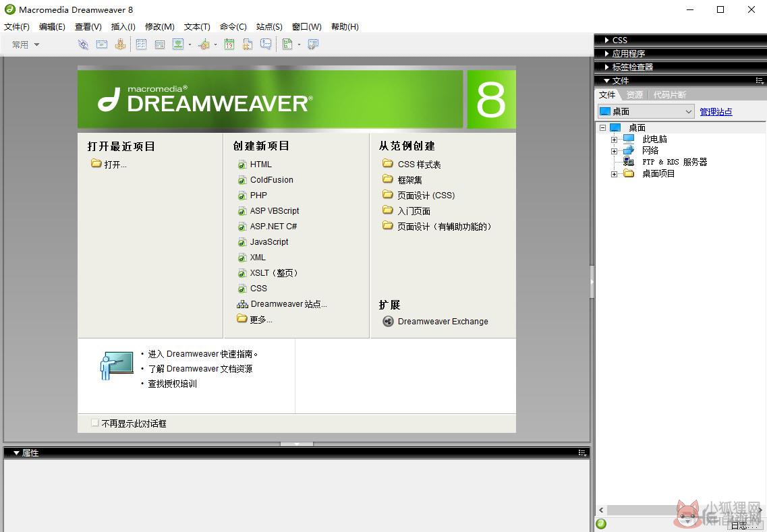The width and height of the screenshot is (767, 532).
Task: Open the Templates icon dropdown arrow
Action: pyautogui.click(x=299, y=45)
